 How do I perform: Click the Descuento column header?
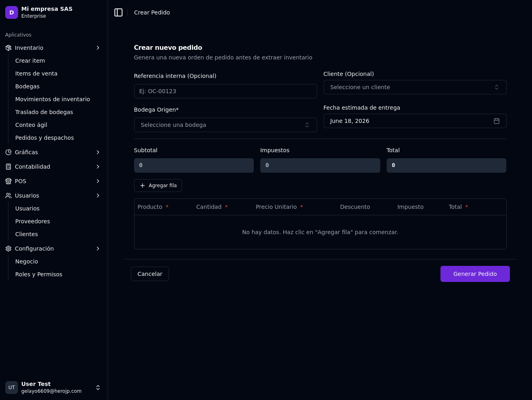click(355, 207)
